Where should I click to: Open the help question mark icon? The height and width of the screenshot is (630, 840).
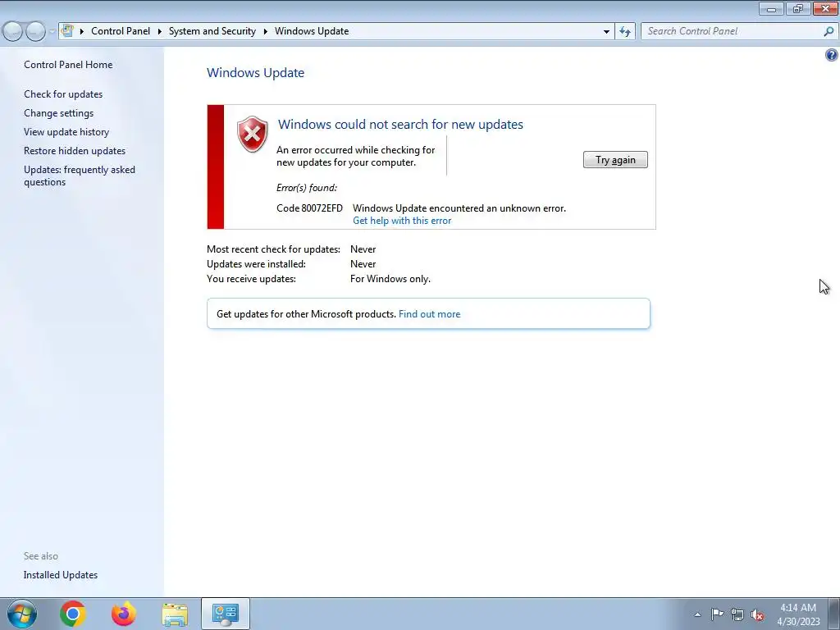coord(832,55)
